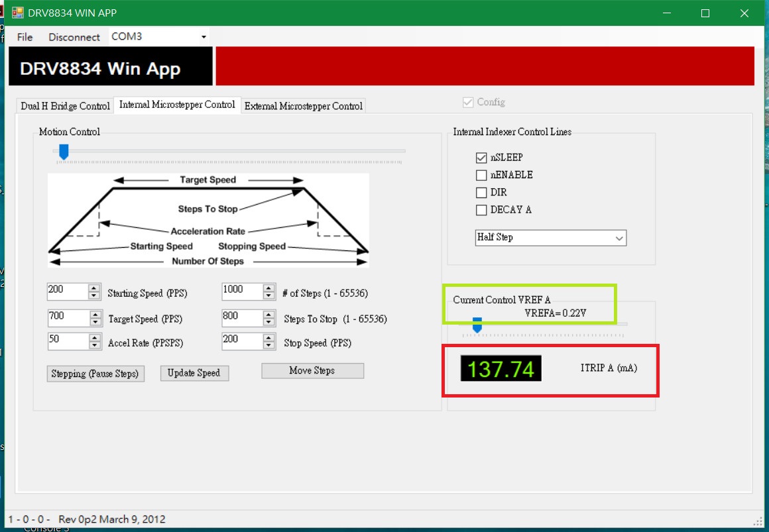The width and height of the screenshot is (769, 532).
Task: Click the Stepping (Pause Steps) button
Action: (95, 374)
